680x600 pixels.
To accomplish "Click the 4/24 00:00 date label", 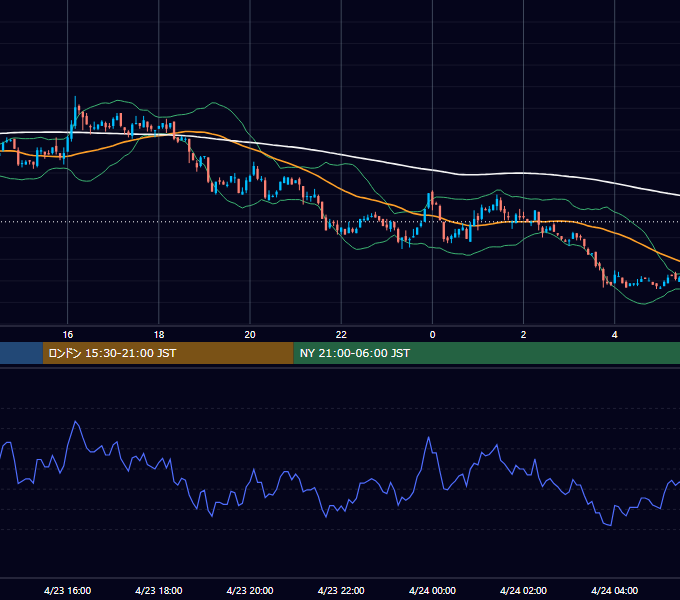I will coord(432,590).
